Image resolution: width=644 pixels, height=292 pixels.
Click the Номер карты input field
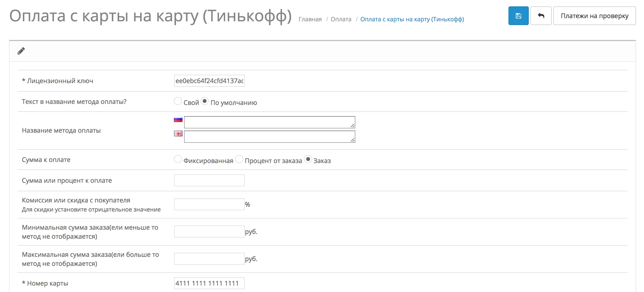pos(209,283)
